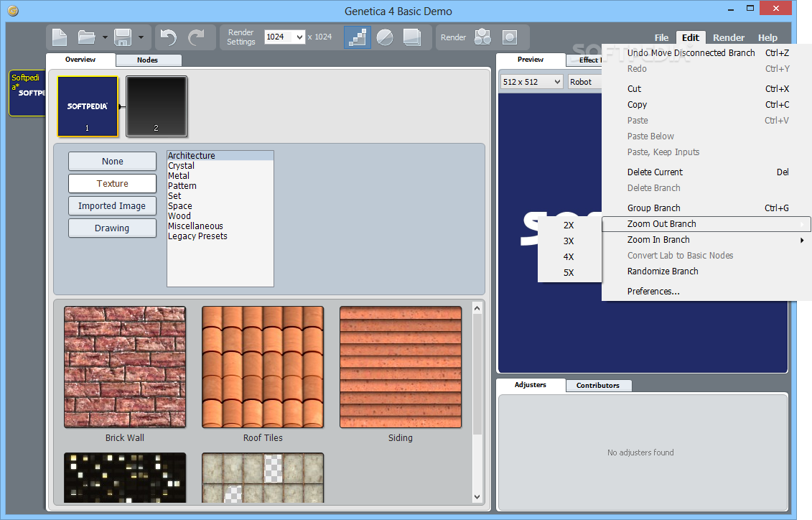Screen dimensions: 812x520
Task: Click the Texture button
Action: pyautogui.click(x=113, y=183)
